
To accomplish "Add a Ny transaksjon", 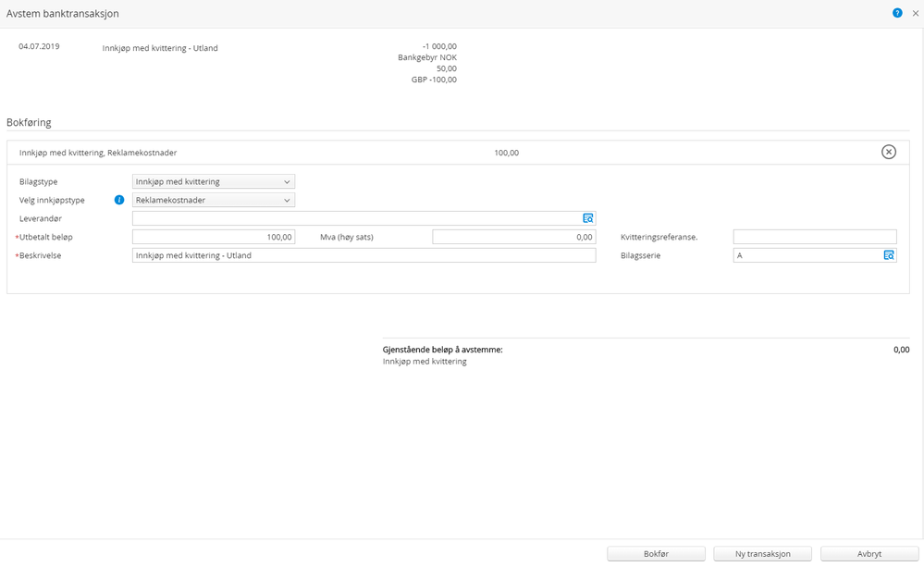I will (762, 553).
